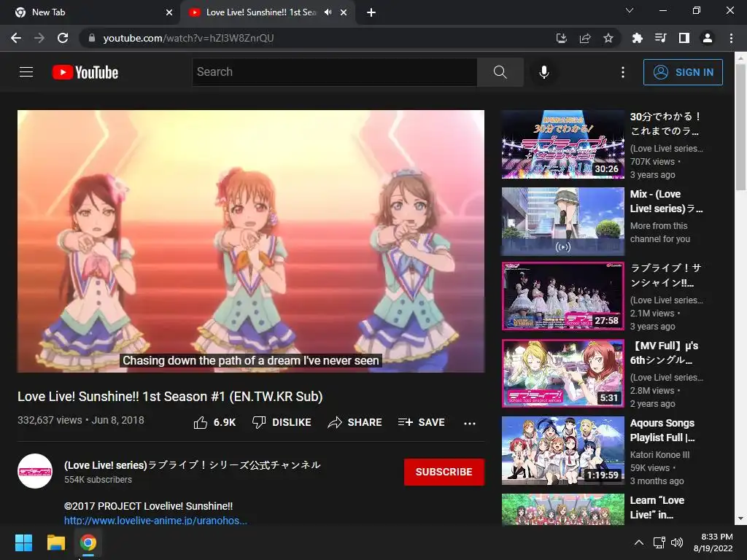Expand the tab search chevron
Screen dimensions: 747x560
tap(630, 10)
